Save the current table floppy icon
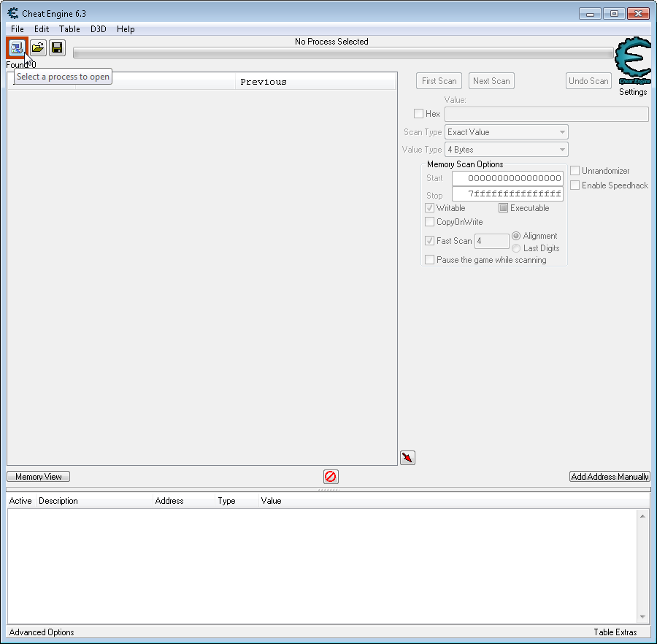Image resolution: width=657 pixels, height=644 pixels. [x=58, y=47]
